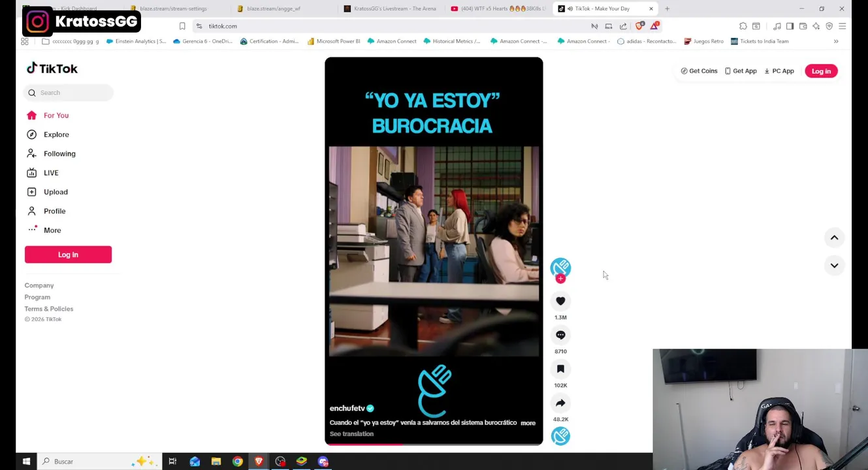Open the browser hamburger menu
Image resolution: width=868 pixels, height=470 pixels.
842,26
